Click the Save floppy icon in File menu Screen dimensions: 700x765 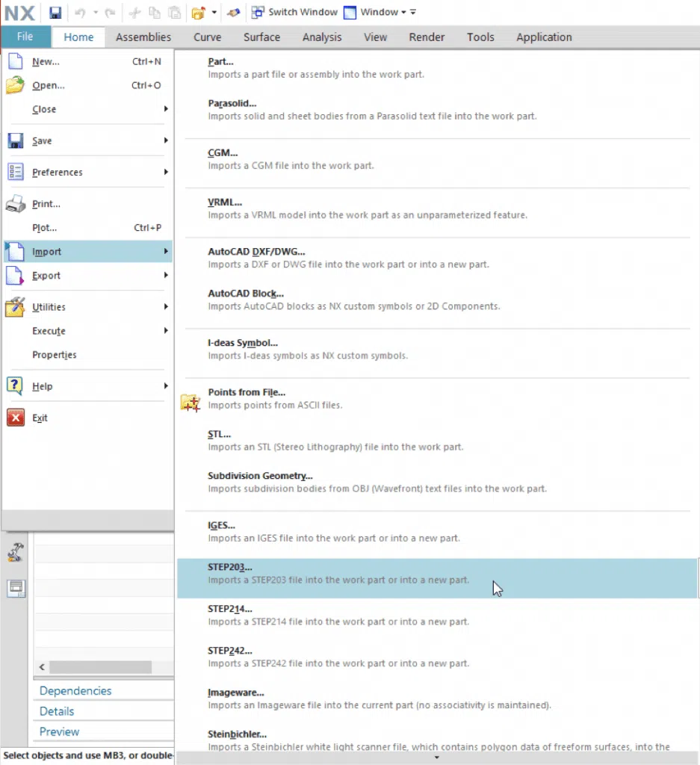[x=16, y=140]
